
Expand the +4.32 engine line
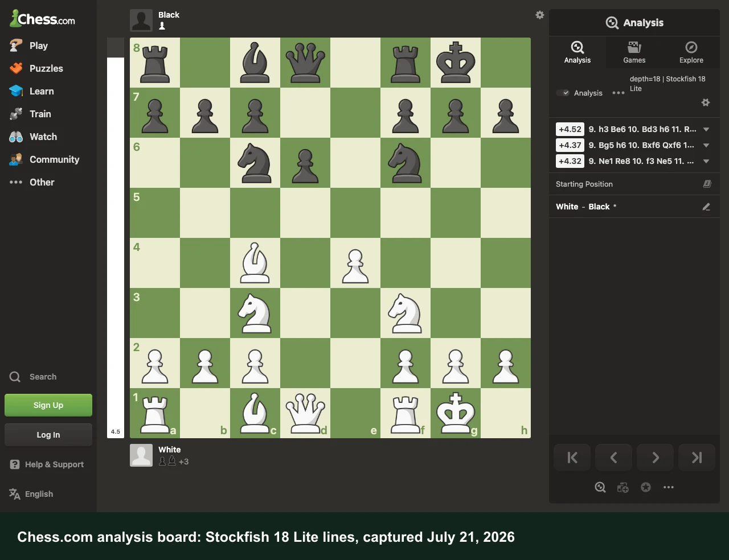coord(706,161)
